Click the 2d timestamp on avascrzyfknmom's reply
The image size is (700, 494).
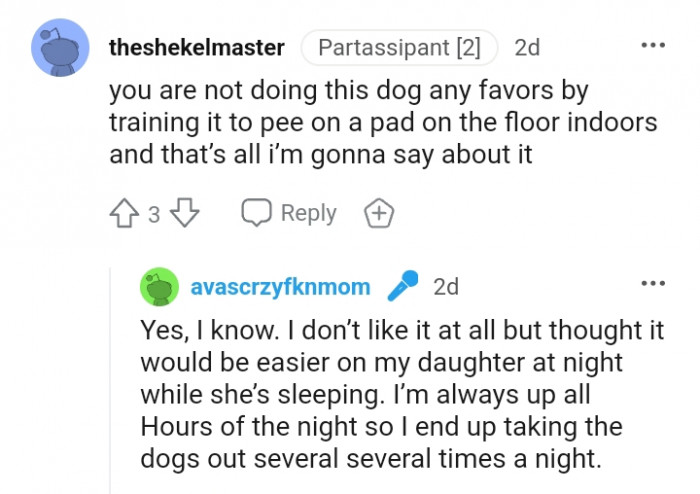tap(446, 288)
